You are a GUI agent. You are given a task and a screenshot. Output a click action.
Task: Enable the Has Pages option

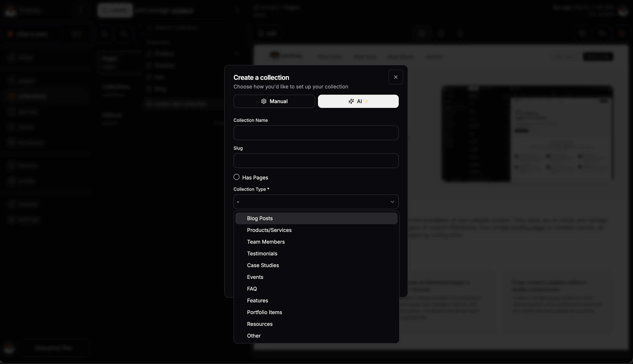click(236, 177)
